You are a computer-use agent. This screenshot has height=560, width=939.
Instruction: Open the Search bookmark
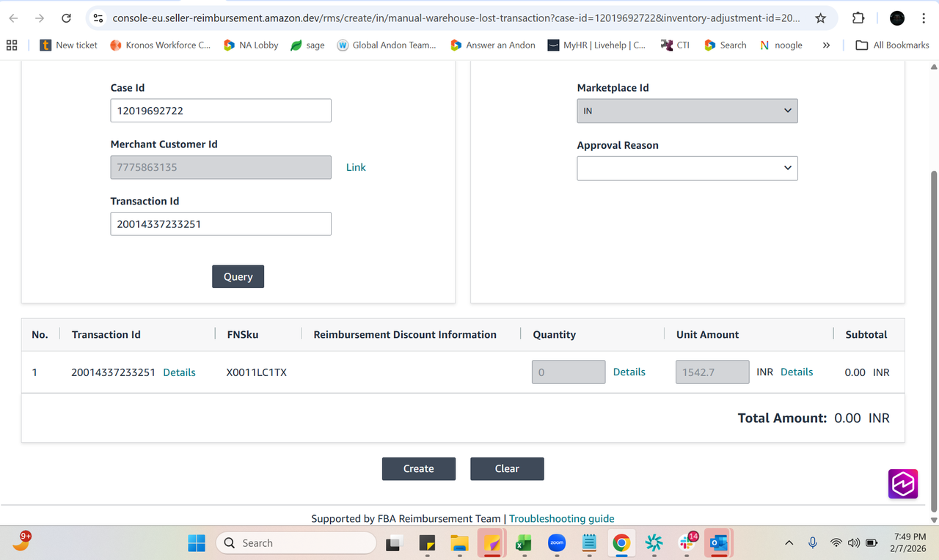pyautogui.click(x=725, y=45)
